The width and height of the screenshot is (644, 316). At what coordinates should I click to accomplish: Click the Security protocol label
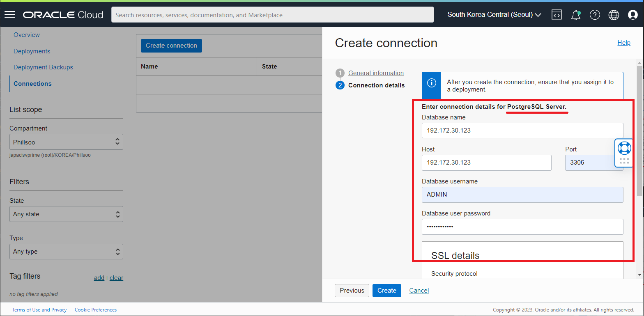click(454, 274)
